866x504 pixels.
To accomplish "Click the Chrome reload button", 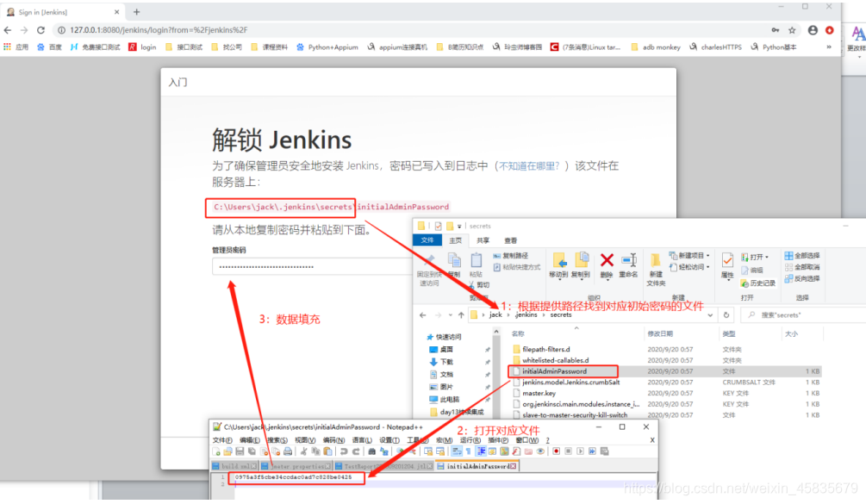I will pos(40,30).
